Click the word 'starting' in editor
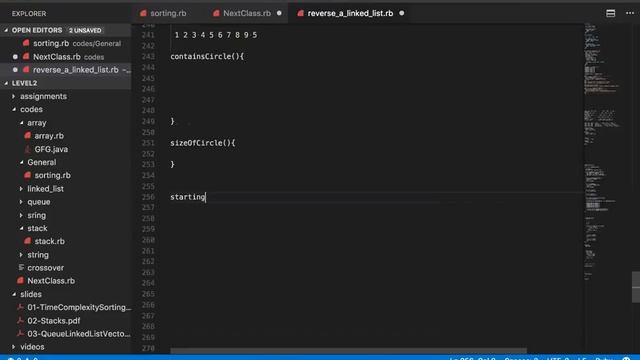640x360 pixels. tap(188, 197)
